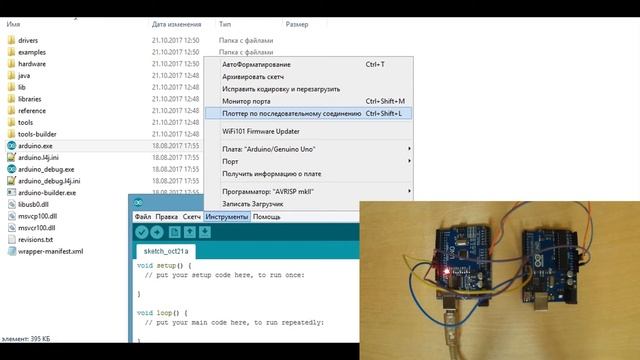Select the lib folder icon
Image resolution: width=640 pixels, height=360 pixels.
(x=11, y=87)
